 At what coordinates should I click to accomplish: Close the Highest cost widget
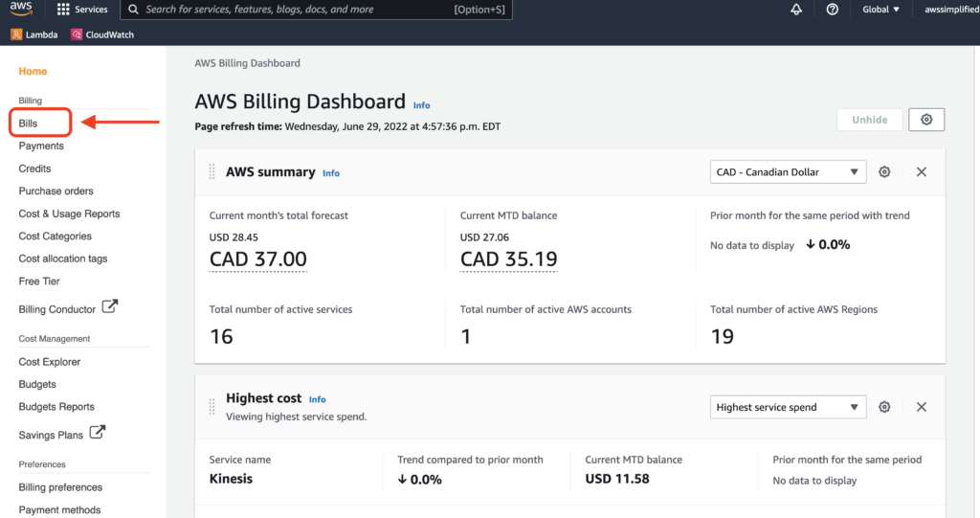(921, 407)
